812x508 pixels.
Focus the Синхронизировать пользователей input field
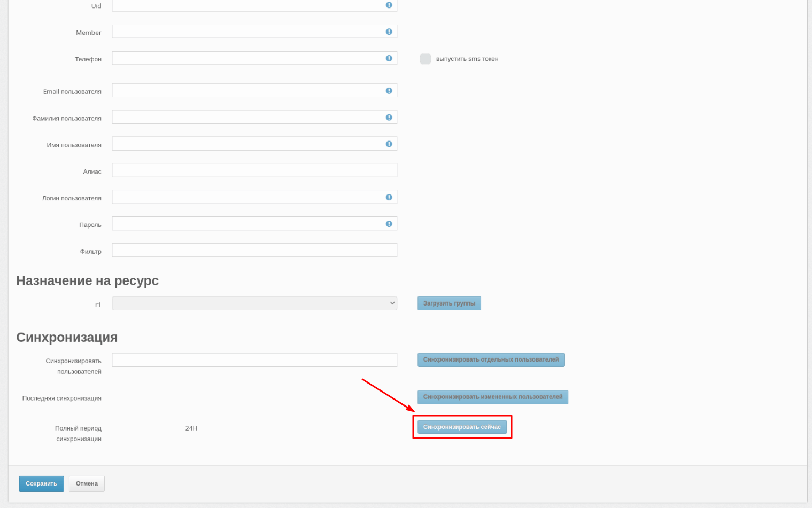point(254,360)
